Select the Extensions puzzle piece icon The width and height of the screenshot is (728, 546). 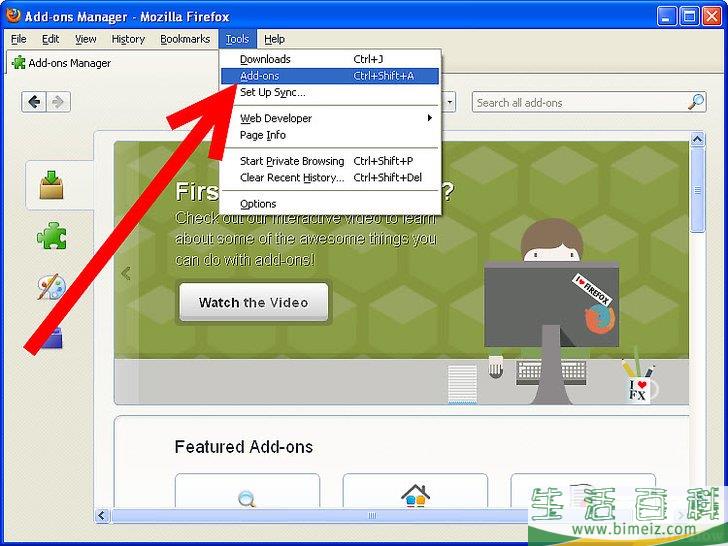tap(52, 236)
